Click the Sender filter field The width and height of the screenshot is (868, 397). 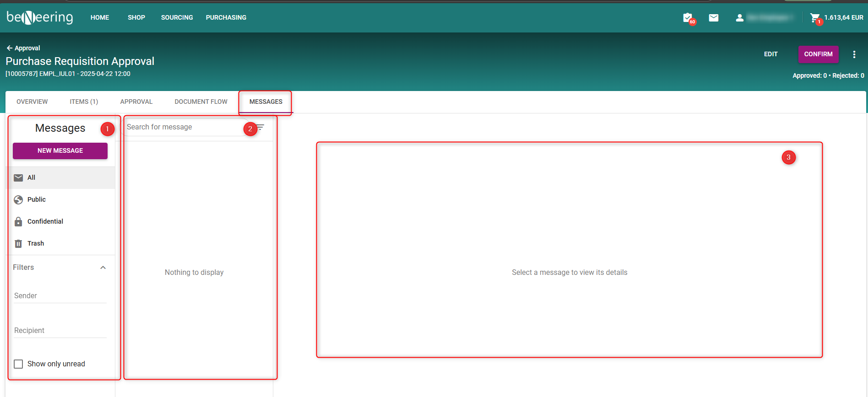(60, 296)
